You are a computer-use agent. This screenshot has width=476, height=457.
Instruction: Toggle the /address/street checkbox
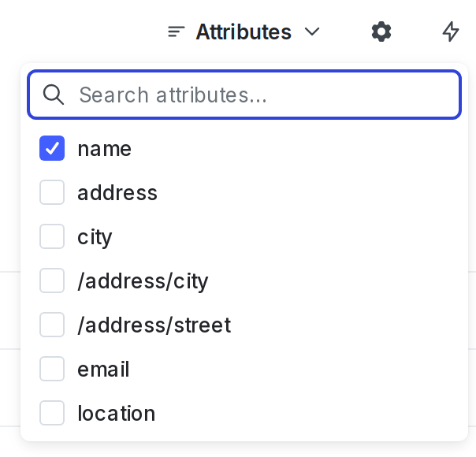pos(52,325)
